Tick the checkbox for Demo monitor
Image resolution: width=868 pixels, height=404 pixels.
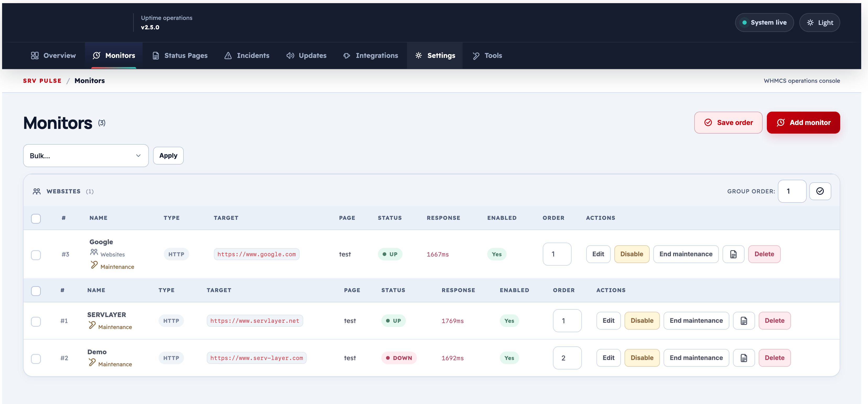[x=36, y=358]
